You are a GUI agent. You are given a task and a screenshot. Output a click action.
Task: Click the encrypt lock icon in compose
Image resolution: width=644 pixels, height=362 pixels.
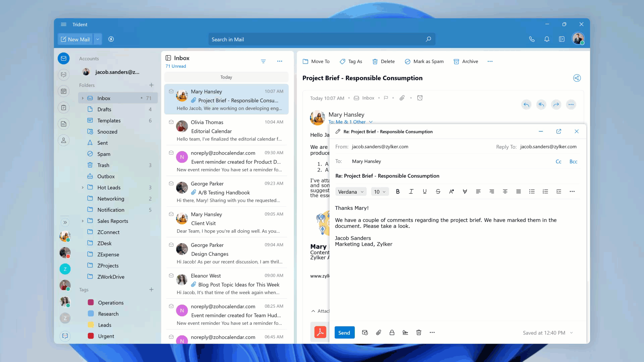point(392,333)
